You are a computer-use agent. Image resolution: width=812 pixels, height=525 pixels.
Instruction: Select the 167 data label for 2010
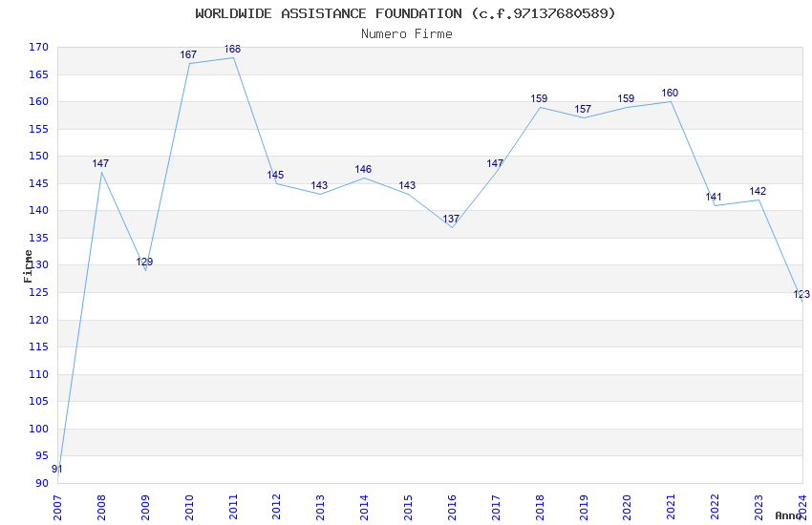(x=188, y=54)
